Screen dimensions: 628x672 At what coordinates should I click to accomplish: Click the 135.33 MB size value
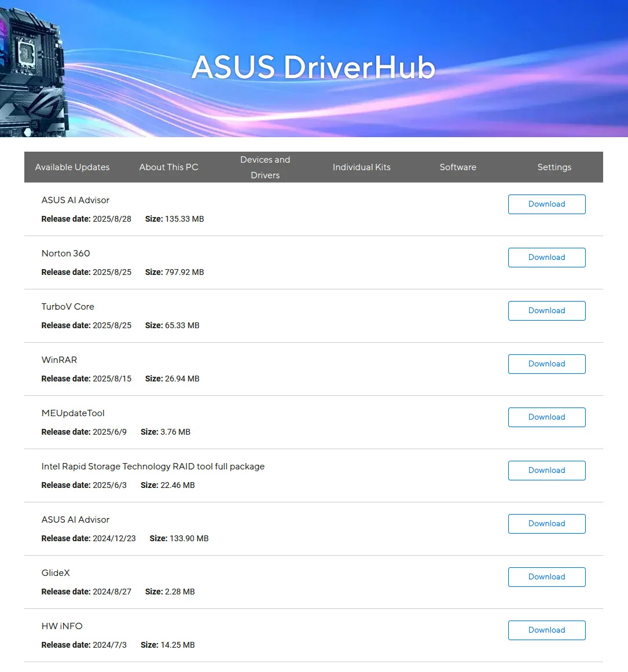pos(184,219)
